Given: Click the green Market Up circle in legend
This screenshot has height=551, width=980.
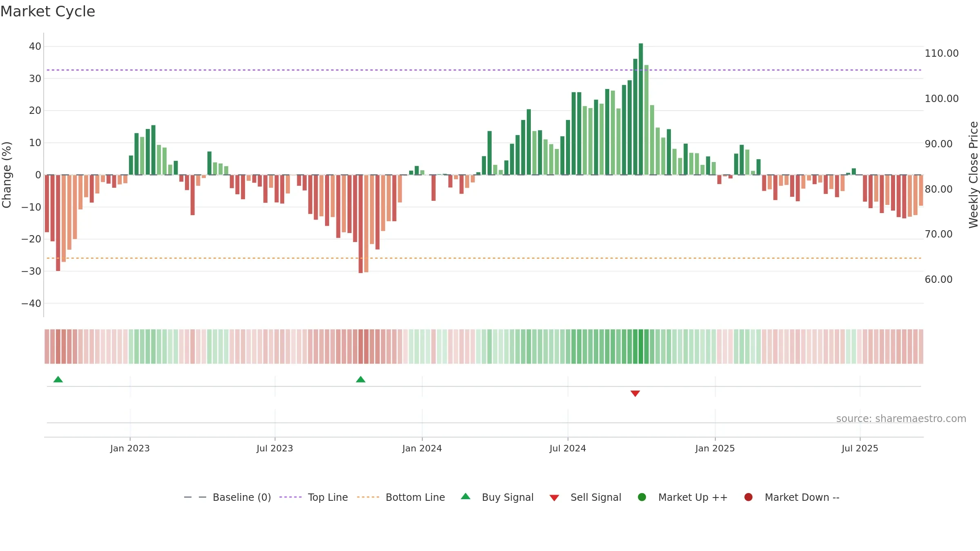Looking at the screenshot, I should (x=642, y=497).
